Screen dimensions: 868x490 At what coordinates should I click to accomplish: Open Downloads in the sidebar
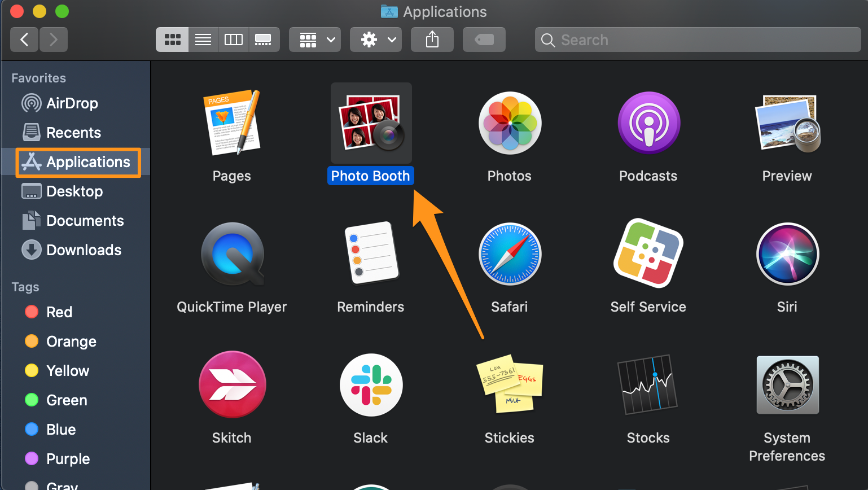[x=75, y=250]
